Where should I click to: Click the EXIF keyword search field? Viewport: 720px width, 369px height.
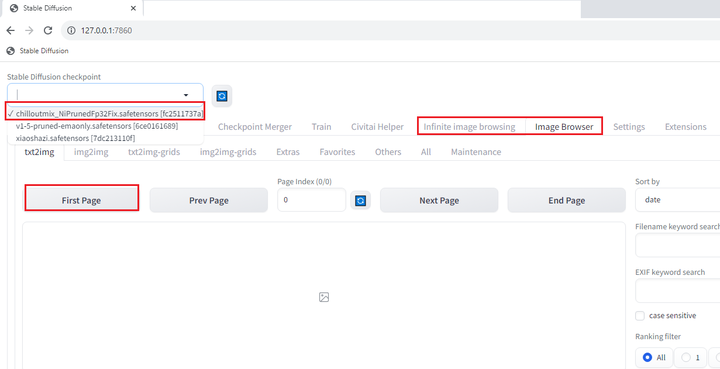[678, 291]
